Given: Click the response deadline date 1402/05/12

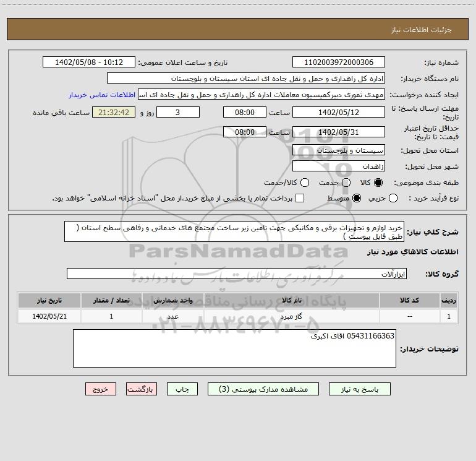Looking at the screenshot, I should (339, 112).
